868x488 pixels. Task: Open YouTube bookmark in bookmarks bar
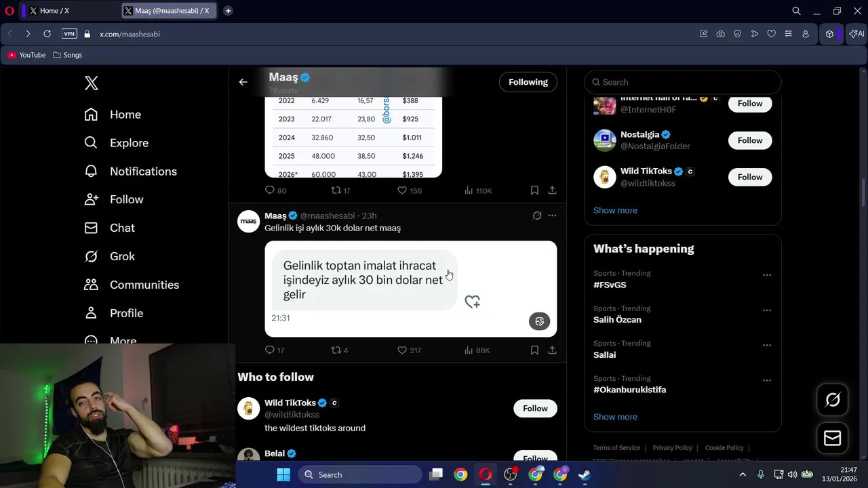click(26, 55)
